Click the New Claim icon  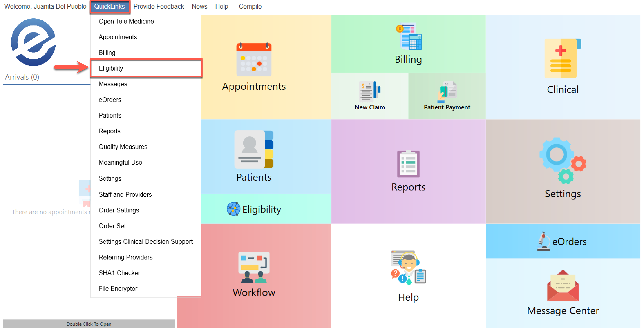[x=370, y=91]
